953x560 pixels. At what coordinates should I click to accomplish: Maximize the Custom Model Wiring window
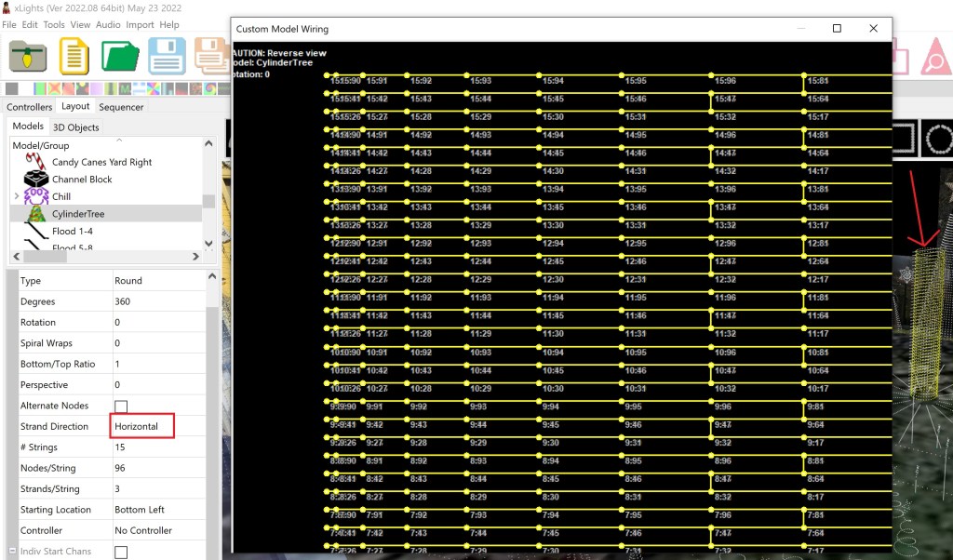click(837, 29)
